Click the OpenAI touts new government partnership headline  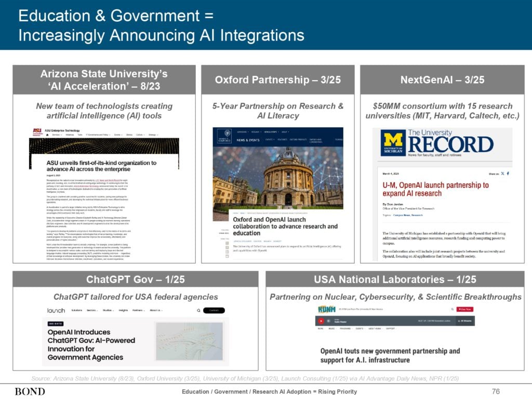(x=390, y=355)
